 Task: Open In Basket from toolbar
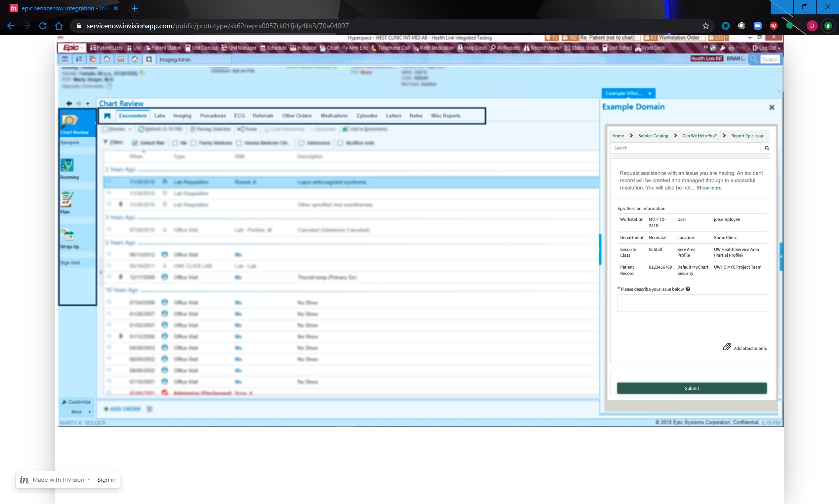pos(303,48)
